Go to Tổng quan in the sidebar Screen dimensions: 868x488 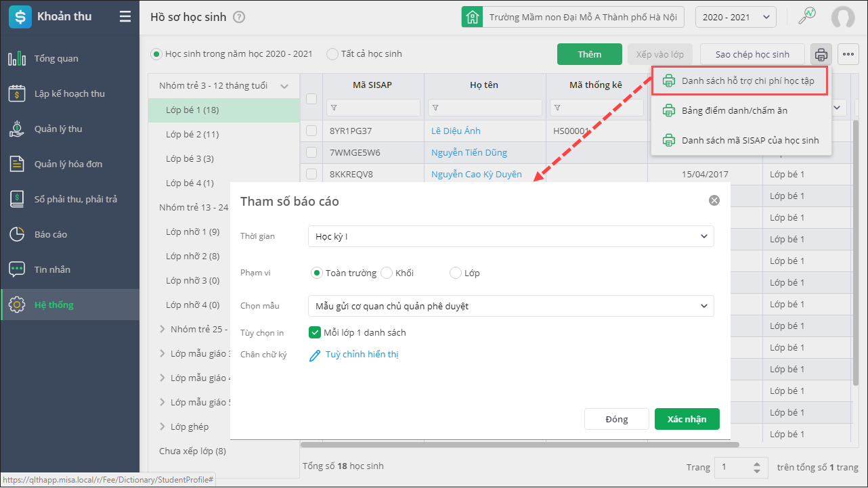(70, 58)
